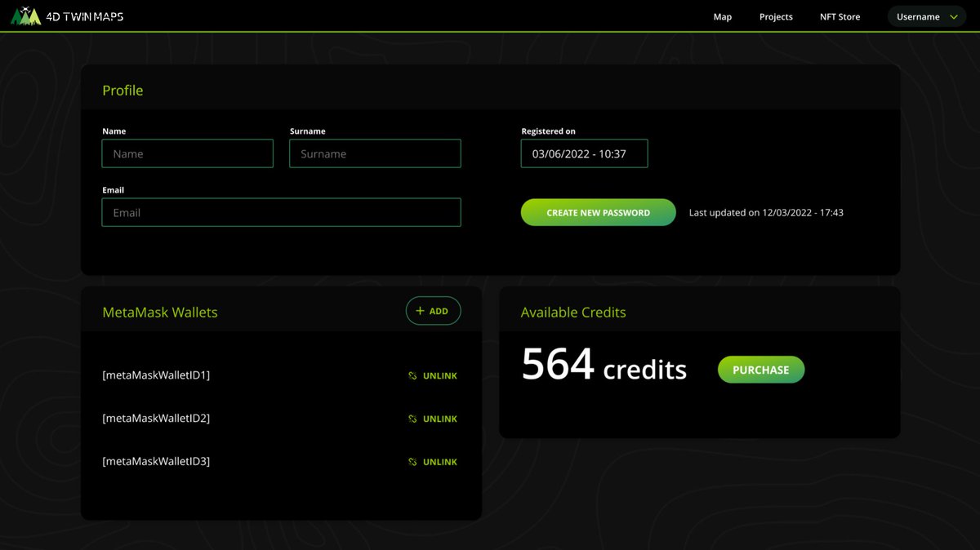Image resolution: width=980 pixels, height=550 pixels.
Task: Select the [metaMaskWalletID1] text
Action: [156, 375]
